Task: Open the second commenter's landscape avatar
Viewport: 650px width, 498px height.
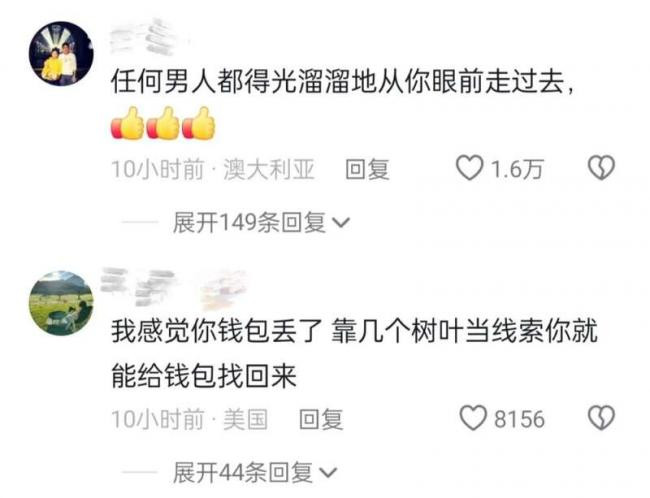Action: 61,303
